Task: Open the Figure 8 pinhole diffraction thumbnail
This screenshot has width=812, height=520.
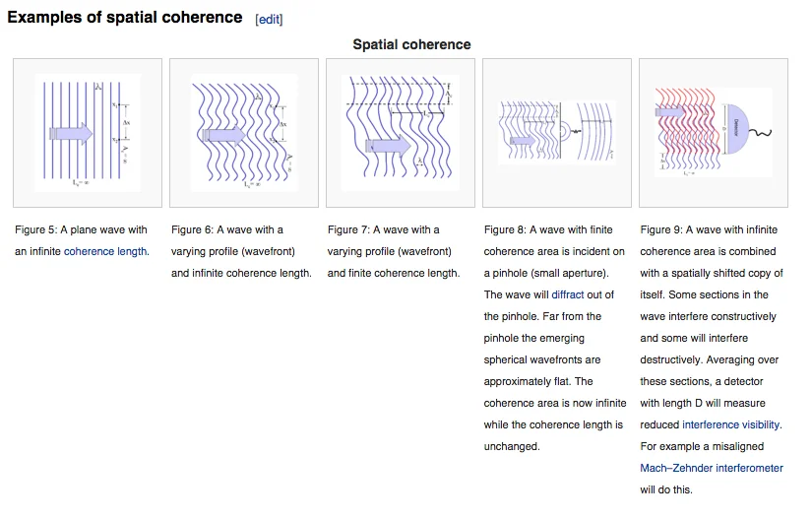Action: pos(557,133)
